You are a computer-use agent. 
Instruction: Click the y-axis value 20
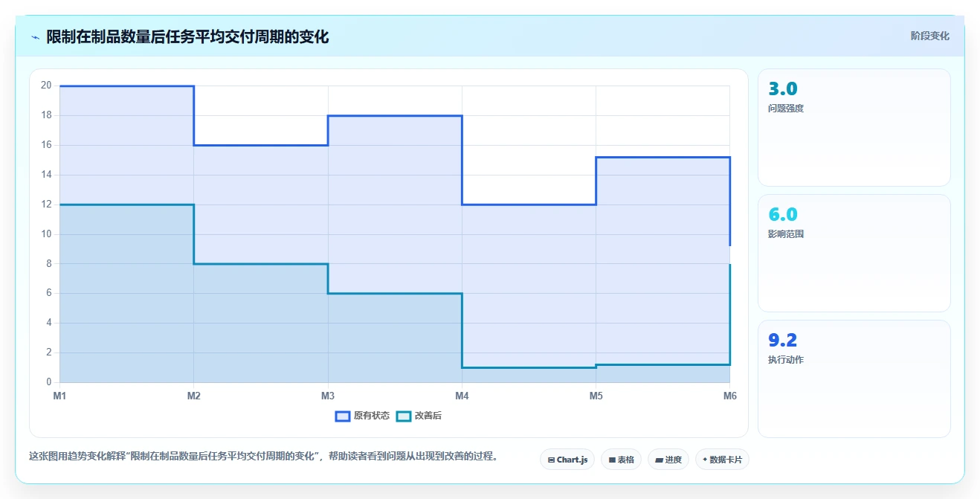pyautogui.click(x=46, y=86)
